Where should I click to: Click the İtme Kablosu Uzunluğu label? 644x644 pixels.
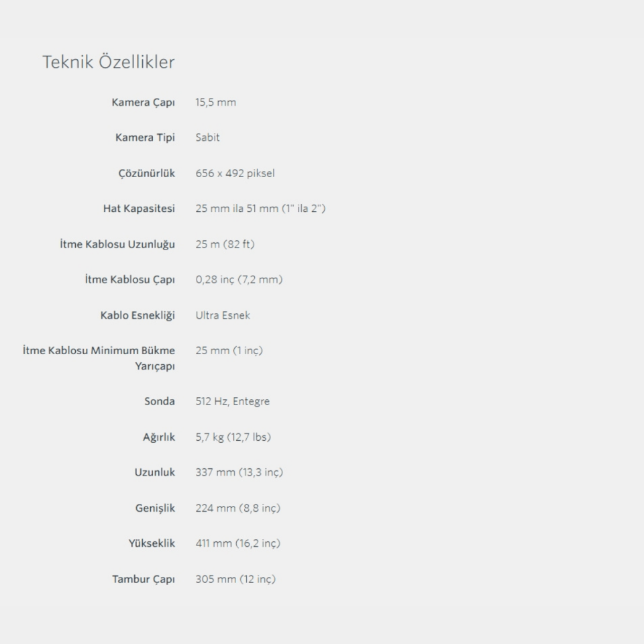[117, 244]
